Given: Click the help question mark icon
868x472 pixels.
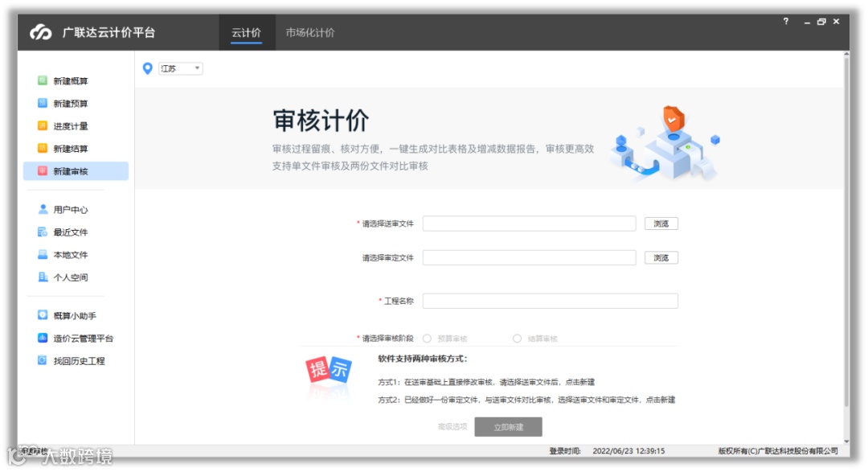Looking at the screenshot, I should pos(785,21).
